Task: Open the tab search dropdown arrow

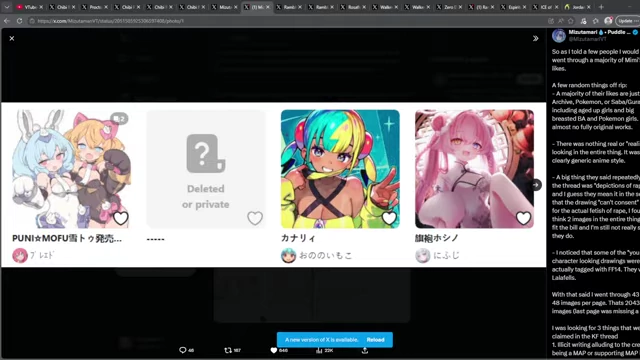Action: pos(7,7)
